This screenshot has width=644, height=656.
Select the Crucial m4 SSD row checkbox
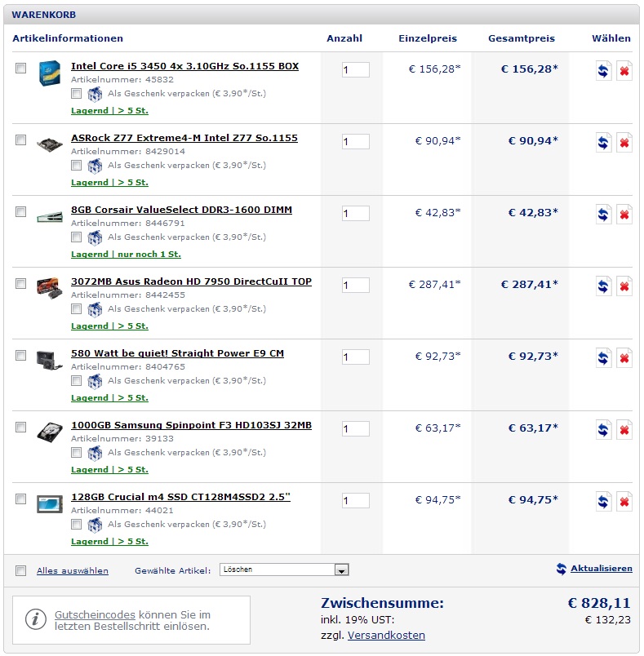point(20,499)
